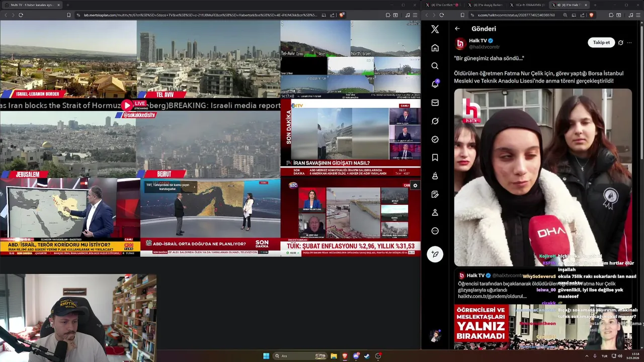
Task: Click the x.com address bar URL
Action: 516,15
